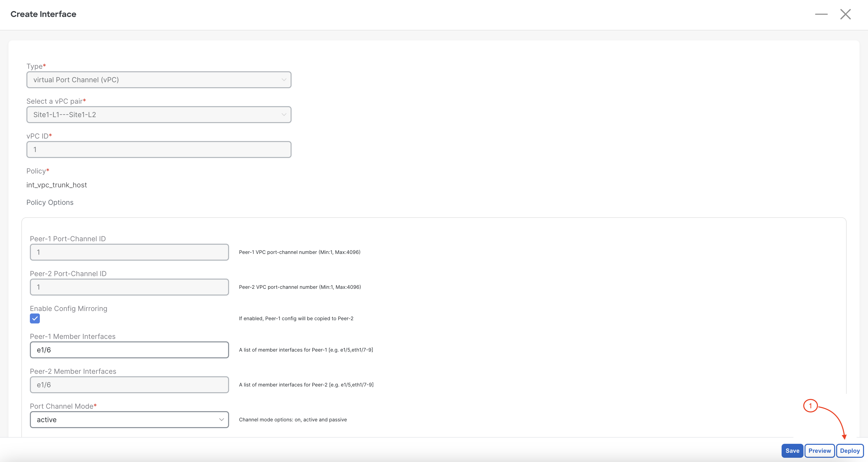Click the Enable Config Mirroring label
Viewport: 868px width, 462px height.
coord(68,308)
